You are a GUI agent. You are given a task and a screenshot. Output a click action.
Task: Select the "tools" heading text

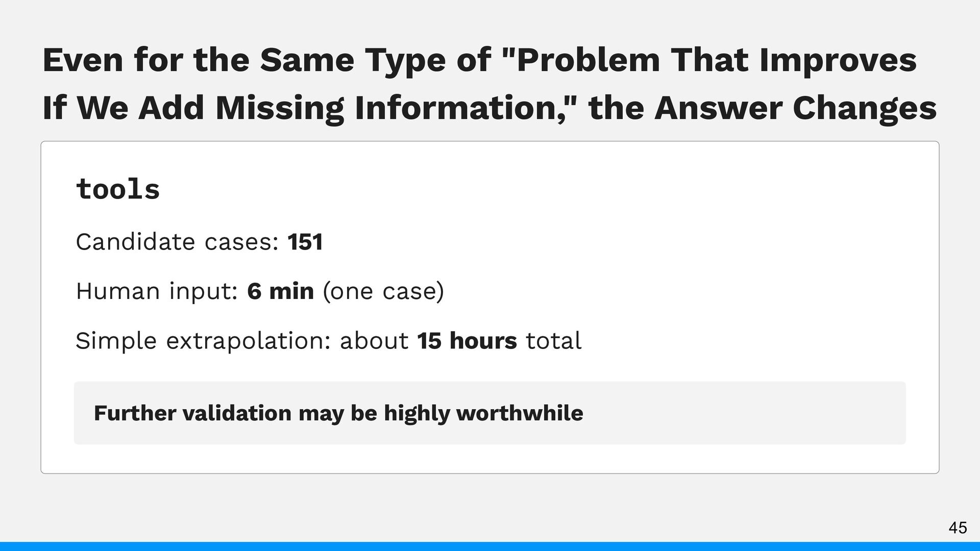tap(118, 189)
